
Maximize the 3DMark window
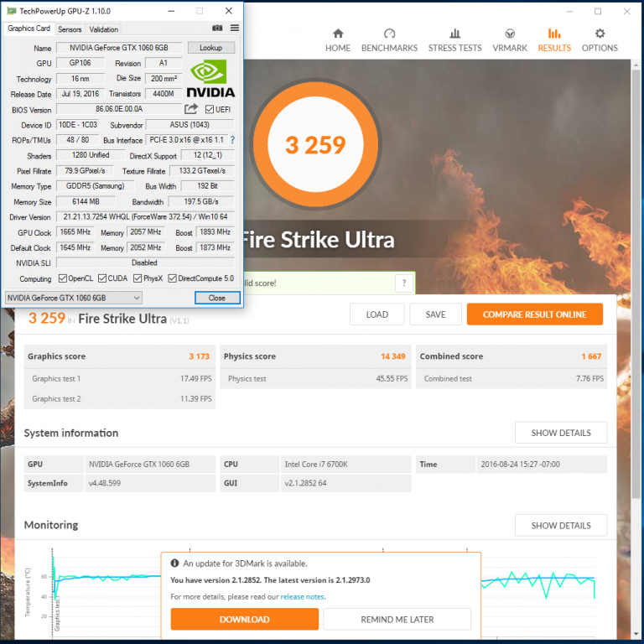click(x=598, y=12)
